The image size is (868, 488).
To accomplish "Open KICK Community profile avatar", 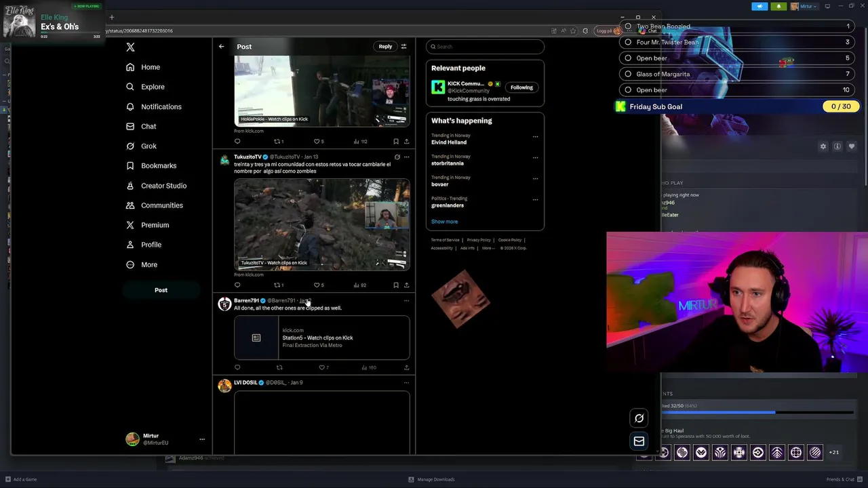I will [x=438, y=87].
